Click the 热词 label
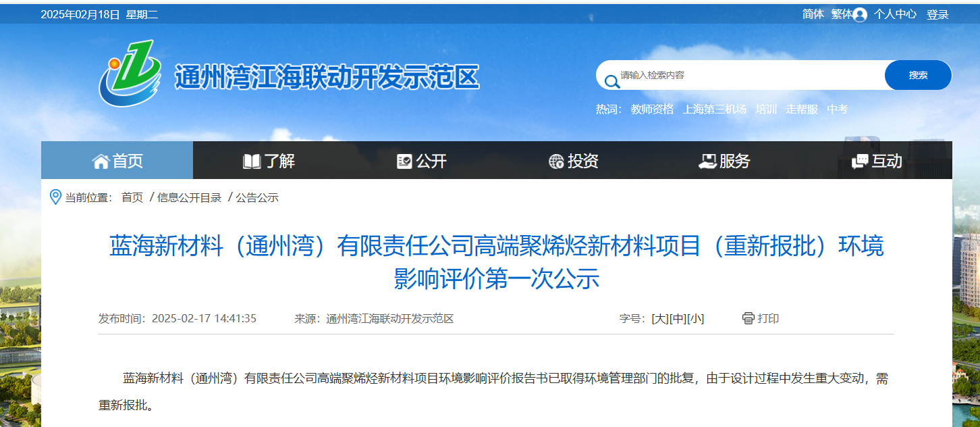Image resolution: width=980 pixels, height=427 pixels. pyautogui.click(x=609, y=109)
